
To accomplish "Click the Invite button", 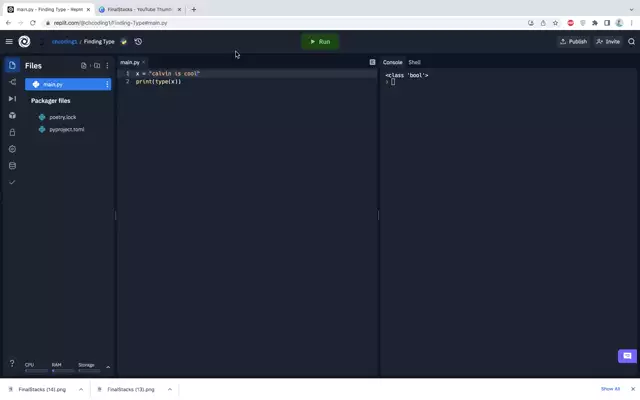I will (x=608, y=42).
